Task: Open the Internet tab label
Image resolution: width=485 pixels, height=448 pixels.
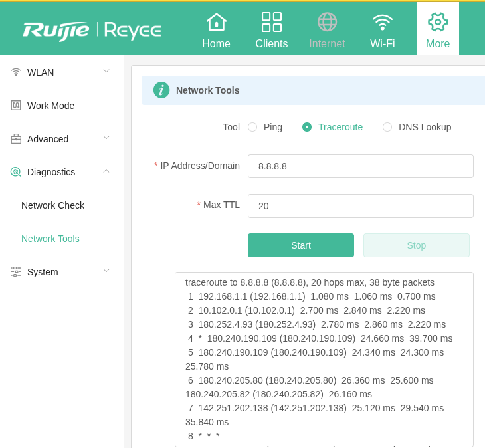Action: click(x=327, y=44)
